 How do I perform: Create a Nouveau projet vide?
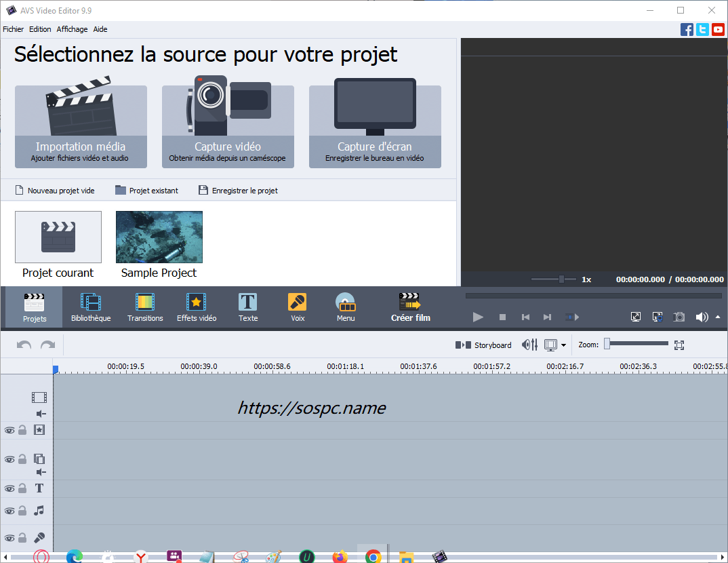tap(55, 191)
